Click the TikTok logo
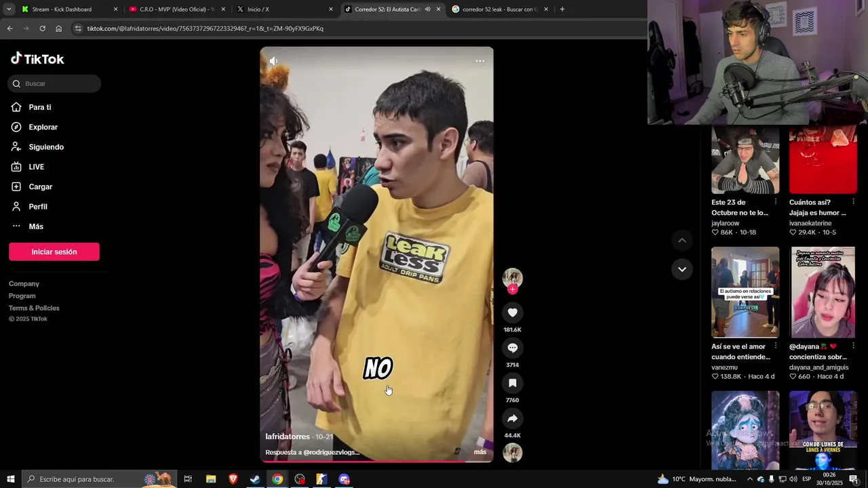 [x=37, y=59]
